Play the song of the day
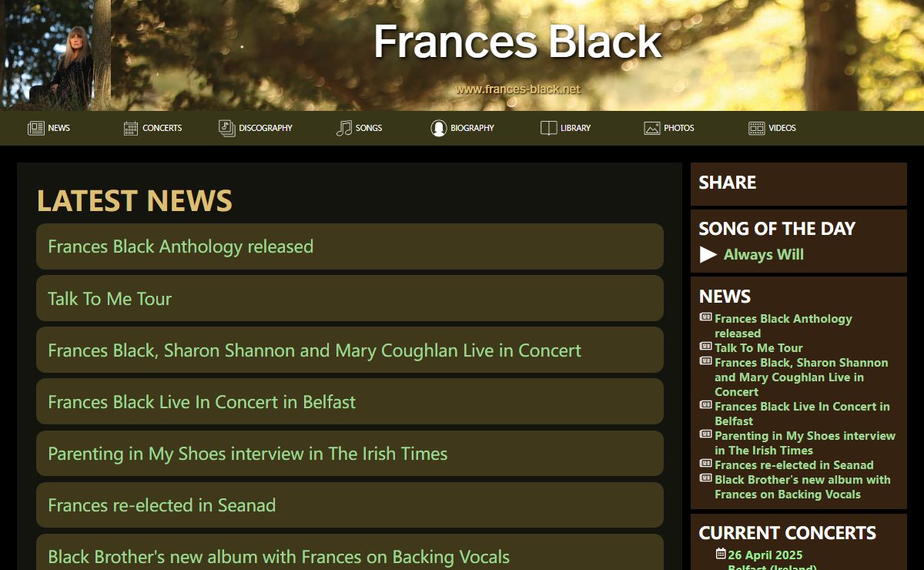The height and width of the screenshot is (570, 924). [x=708, y=254]
